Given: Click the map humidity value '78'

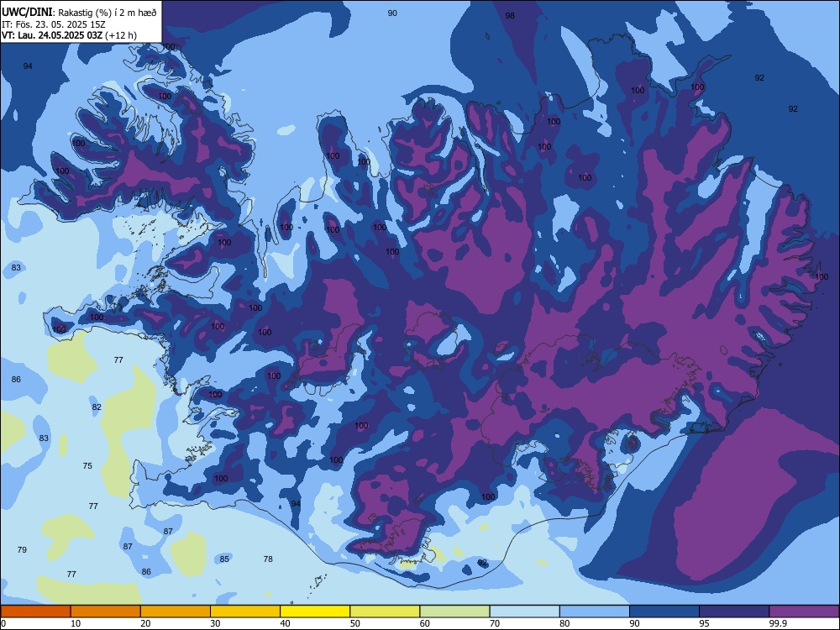Looking at the screenshot, I should (x=269, y=559).
